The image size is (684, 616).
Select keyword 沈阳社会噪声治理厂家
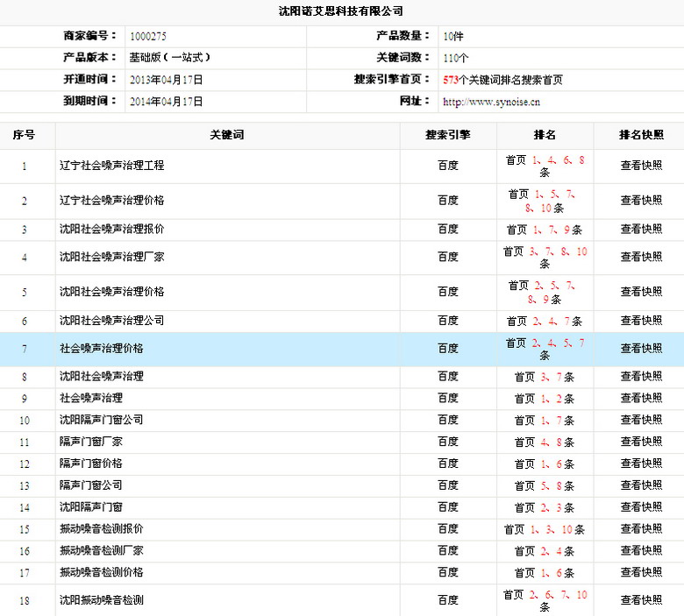[112, 257]
